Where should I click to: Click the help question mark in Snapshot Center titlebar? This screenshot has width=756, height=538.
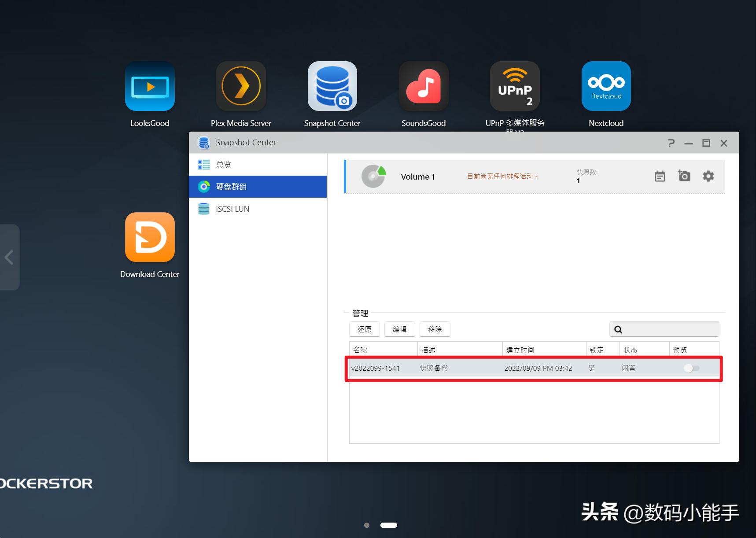click(671, 143)
